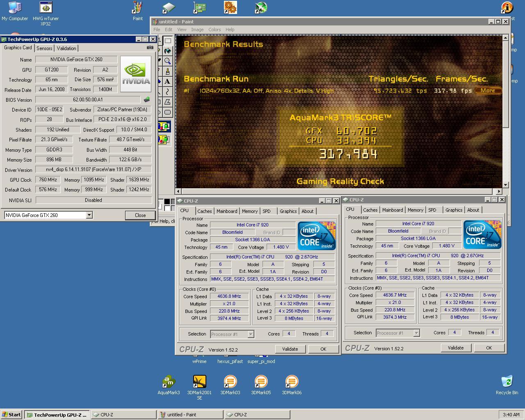525x420 pixels.
Task: Open the green arrow globe desktop shortcut
Action: pyautogui.click(x=261, y=7)
